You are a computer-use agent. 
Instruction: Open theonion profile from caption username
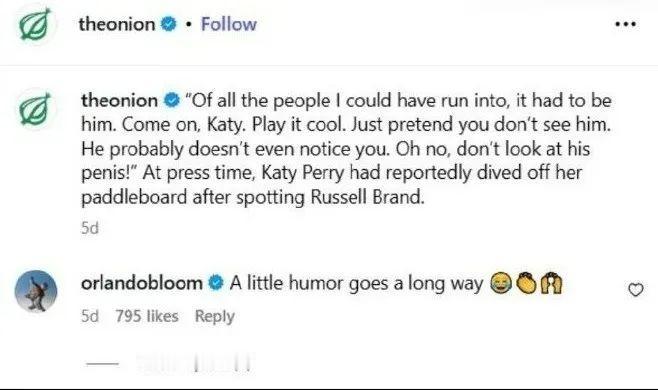pyautogui.click(x=120, y=101)
